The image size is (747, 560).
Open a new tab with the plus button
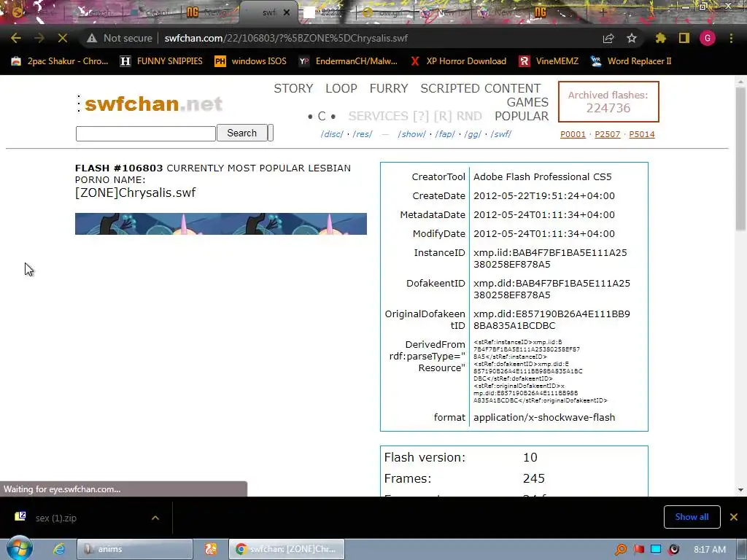pyautogui.click(x=603, y=12)
